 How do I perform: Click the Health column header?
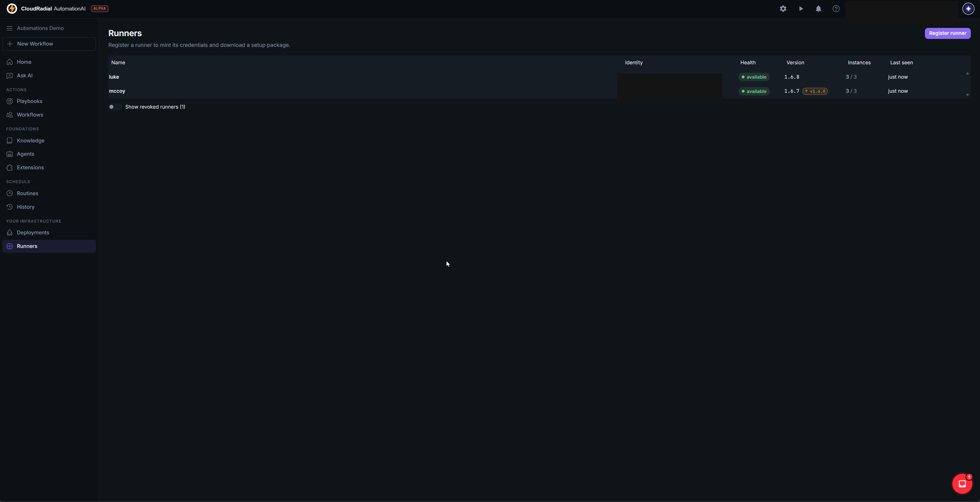[748, 63]
